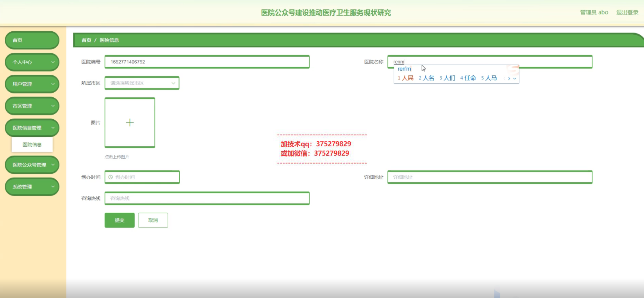Viewport: 644px width, 298px height.
Task: Click the page title 医院公众号建设推动医疗卫生服务现状研究
Action: [326, 13]
